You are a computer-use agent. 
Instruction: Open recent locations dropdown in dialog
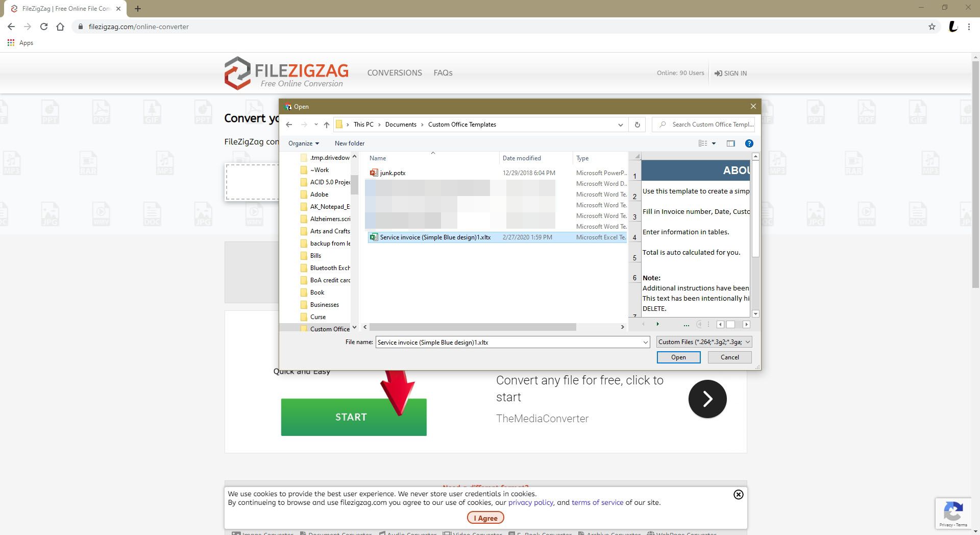316,125
